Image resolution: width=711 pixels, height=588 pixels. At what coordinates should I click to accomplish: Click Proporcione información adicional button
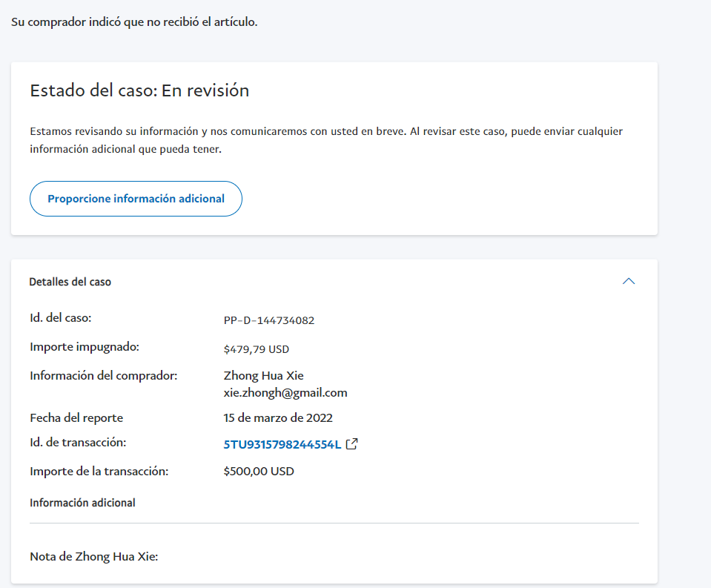tap(136, 199)
